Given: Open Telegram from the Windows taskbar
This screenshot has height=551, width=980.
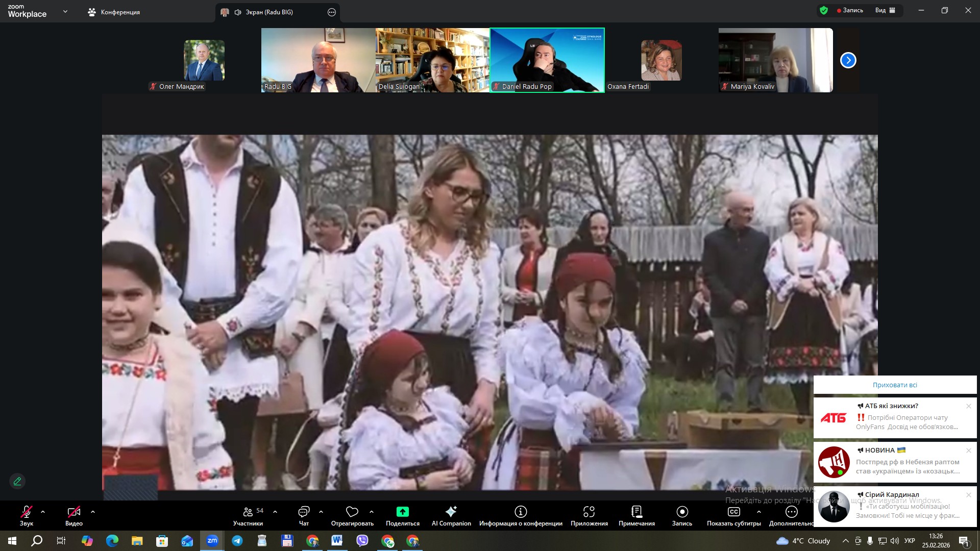Looking at the screenshot, I should point(237,541).
